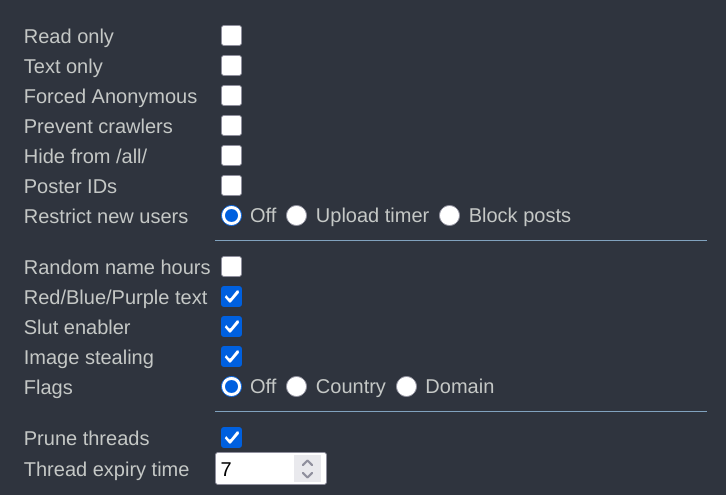Tick the Text only checkbox
This screenshot has width=726, height=495.
click(x=231, y=66)
